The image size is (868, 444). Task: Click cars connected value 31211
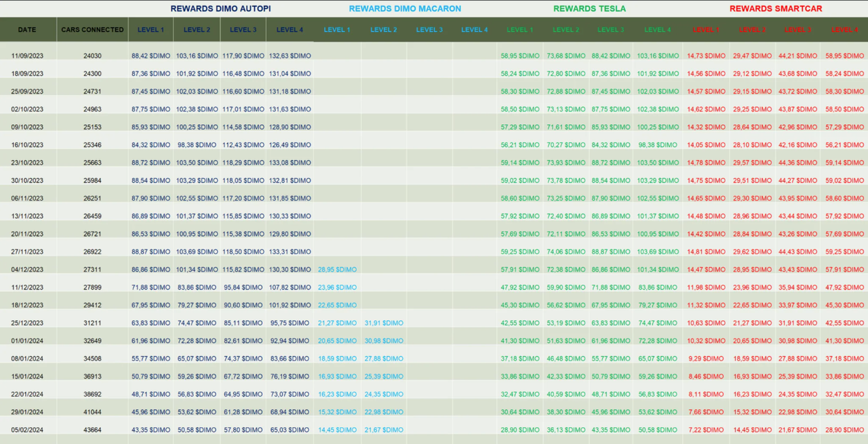tap(92, 323)
